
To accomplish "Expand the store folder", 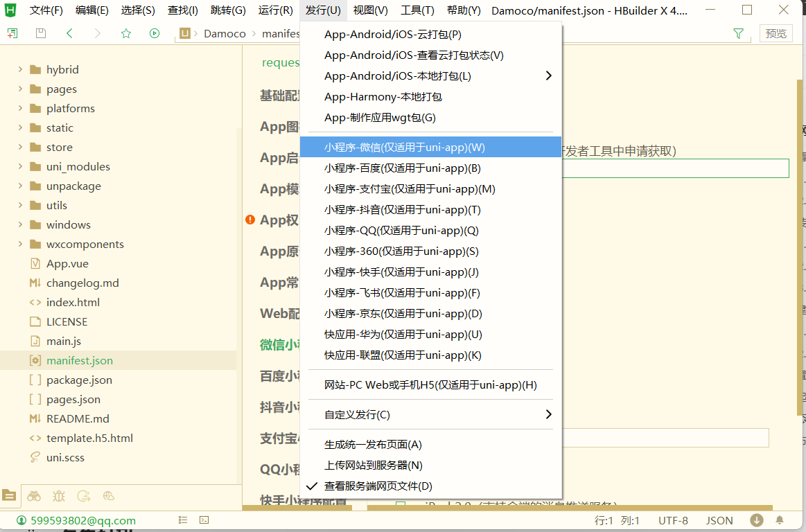I will tap(20, 147).
